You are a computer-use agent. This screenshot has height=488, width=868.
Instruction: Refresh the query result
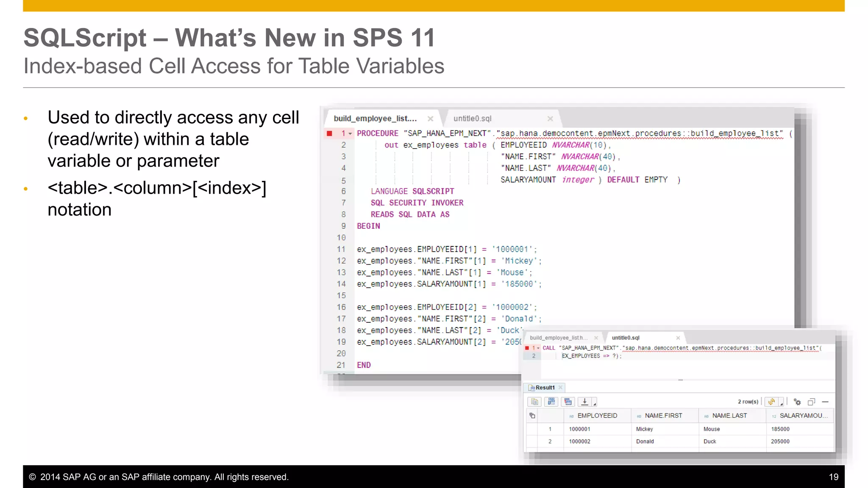tap(771, 402)
